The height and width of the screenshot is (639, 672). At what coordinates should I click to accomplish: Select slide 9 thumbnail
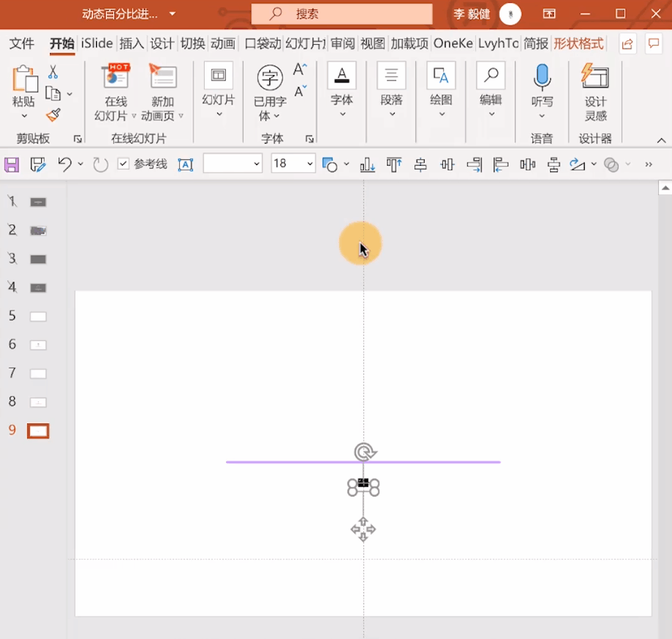38,431
